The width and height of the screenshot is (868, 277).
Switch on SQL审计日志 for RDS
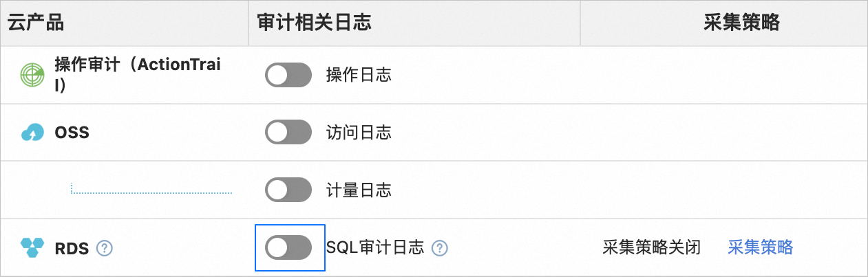pyautogui.click(x=288, y=247)
